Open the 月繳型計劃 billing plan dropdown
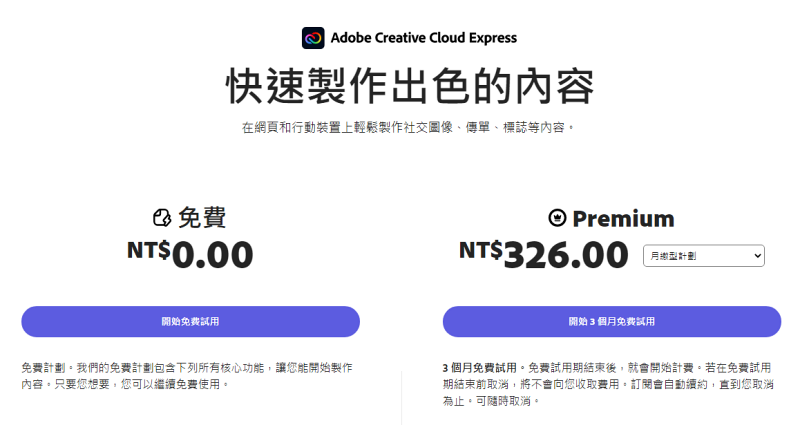The width and height of the screenshot is (800, 425). point(704,256)
